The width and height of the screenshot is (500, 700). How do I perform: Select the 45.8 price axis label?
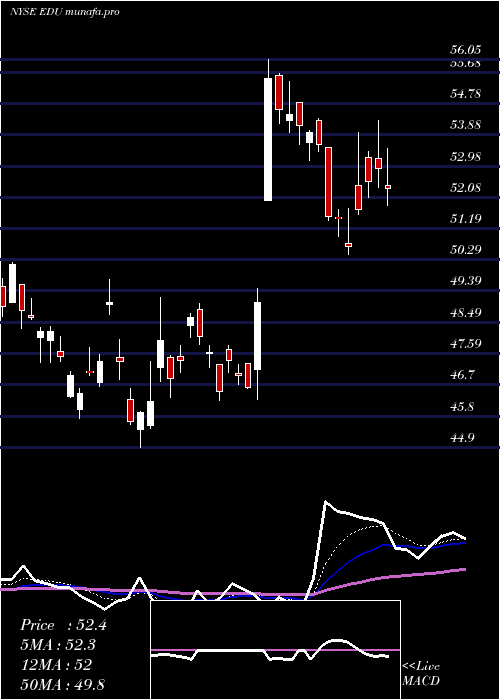tap(462, 407)
